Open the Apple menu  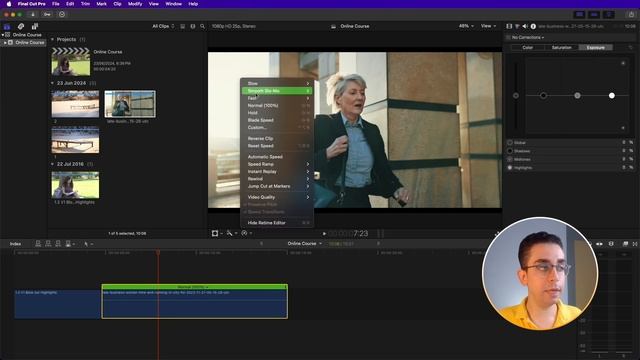coord(9,4)
